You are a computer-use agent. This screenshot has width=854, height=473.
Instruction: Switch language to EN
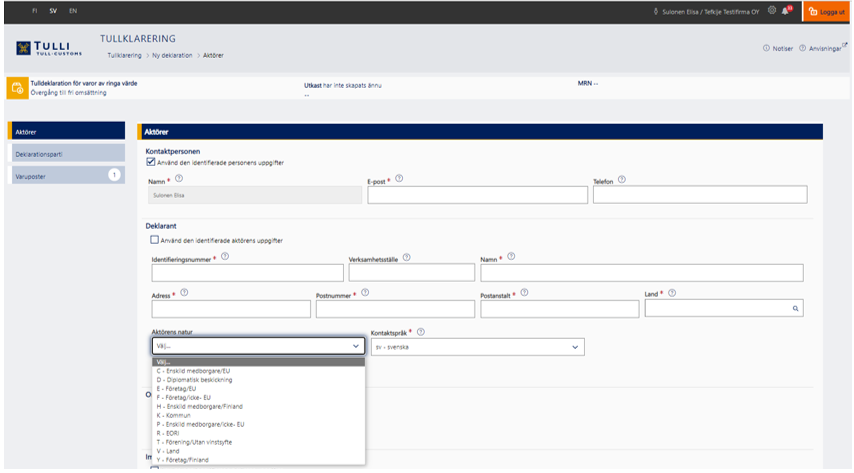[x=72, y=10]
